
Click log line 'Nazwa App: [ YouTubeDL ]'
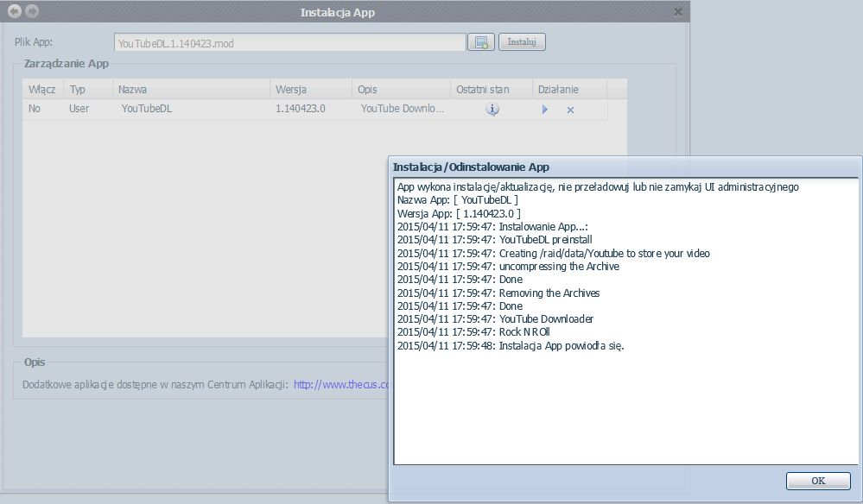[458, 200]
